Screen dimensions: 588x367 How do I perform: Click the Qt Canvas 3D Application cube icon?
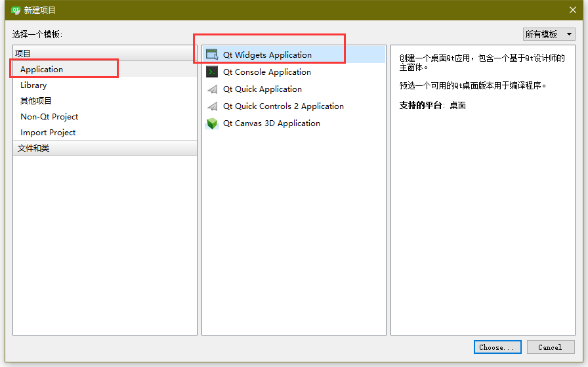[212, 123]
